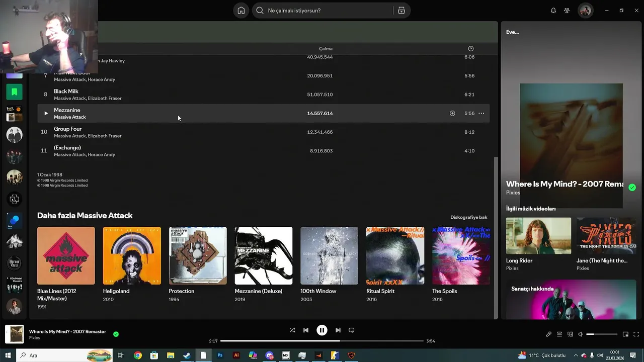Open the Browse icon in search bar

click(401, 11)
